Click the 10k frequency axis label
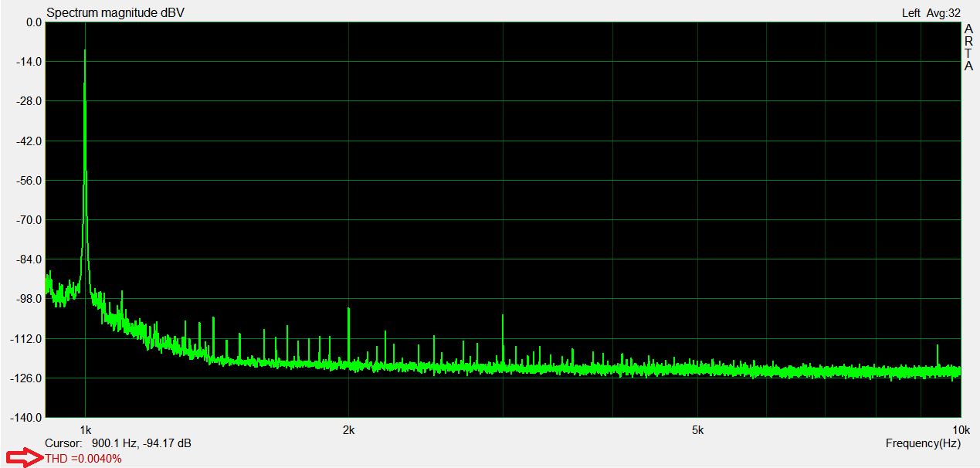The height and width of the screenshot is (468, 980). [961, 430]
